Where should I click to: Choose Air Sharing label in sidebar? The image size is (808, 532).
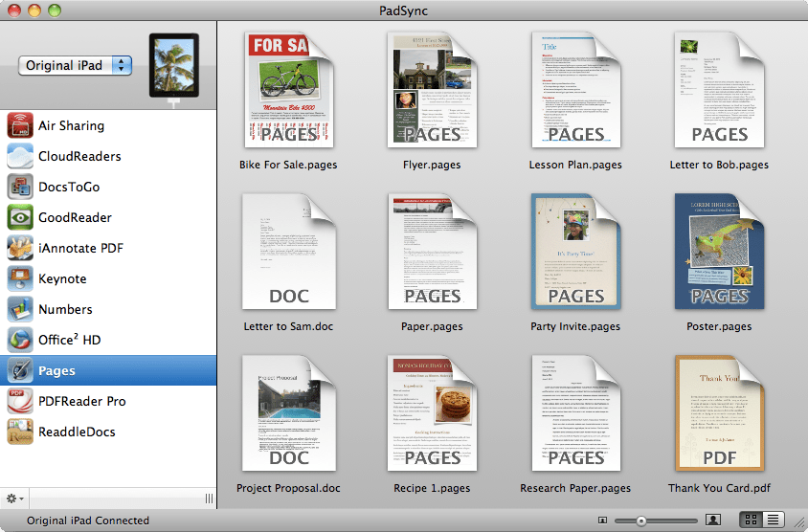pyautogui.click(x=71, y=126)
